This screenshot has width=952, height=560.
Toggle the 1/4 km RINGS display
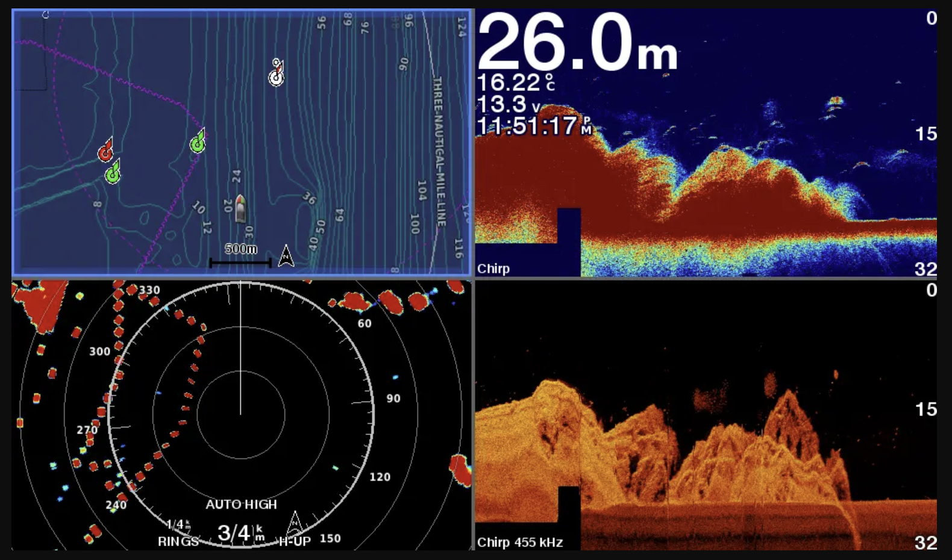[x=178, y=534]
